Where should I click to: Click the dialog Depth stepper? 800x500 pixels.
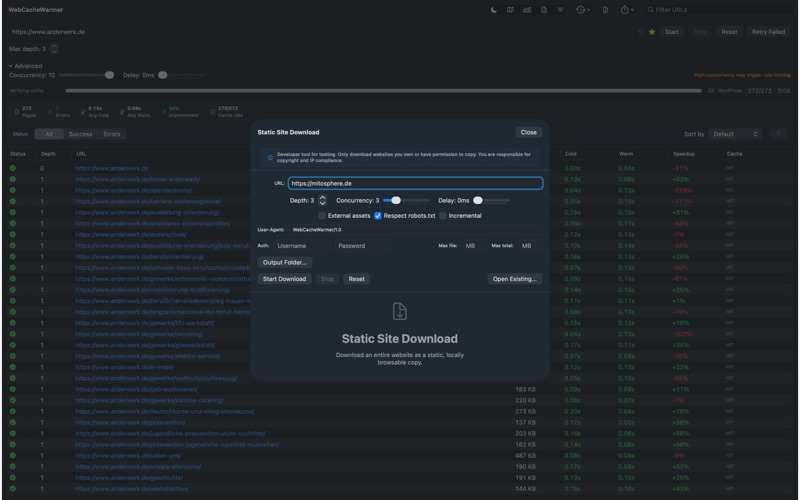(x=322, y=201)
